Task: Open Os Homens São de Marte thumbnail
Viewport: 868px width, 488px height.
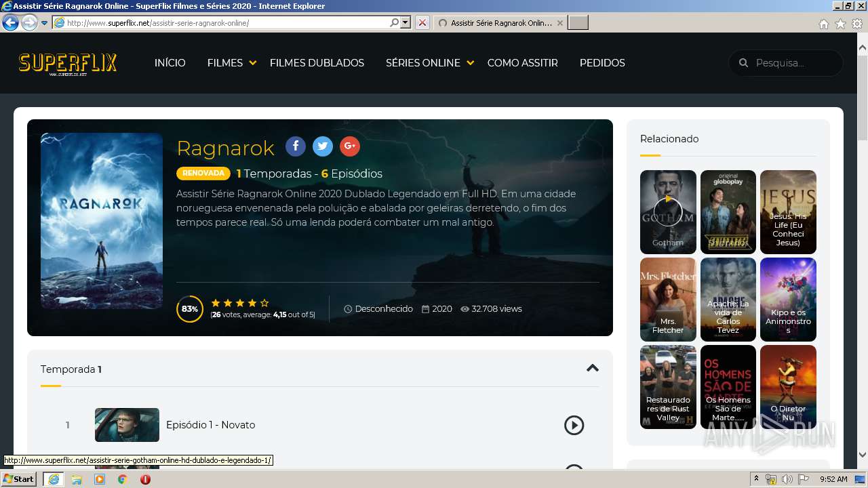Action: [x=728, y=387]
